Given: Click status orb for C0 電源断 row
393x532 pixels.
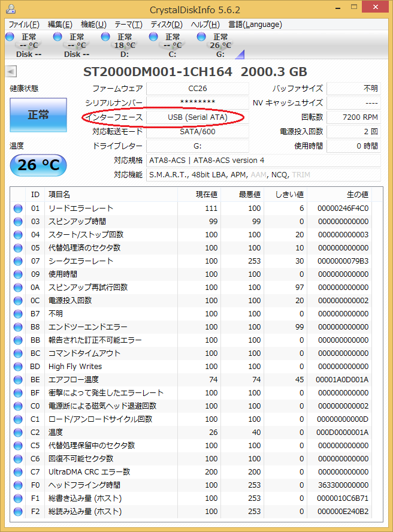Looking at the screenshot, I should tap(18, 406).
